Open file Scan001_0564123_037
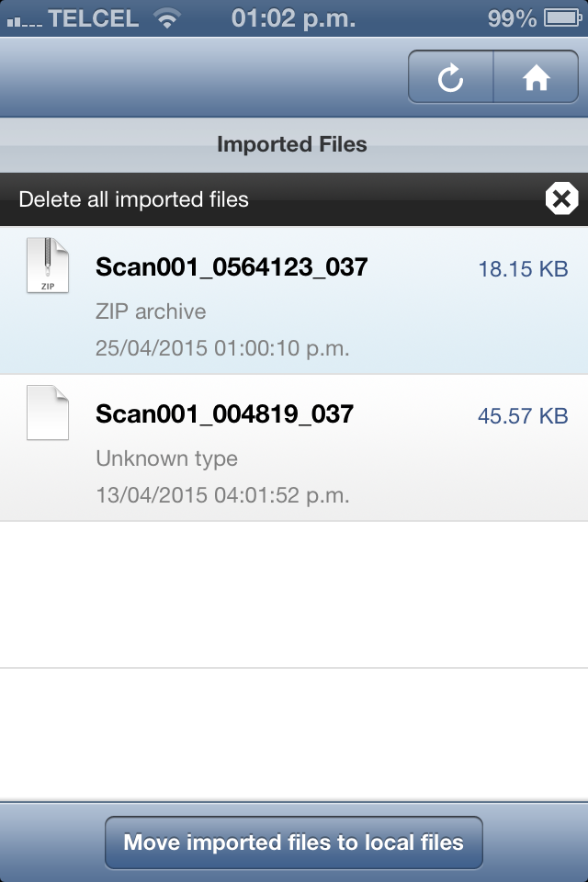Viewport: 588px width, 882px height. coord(232,267)
